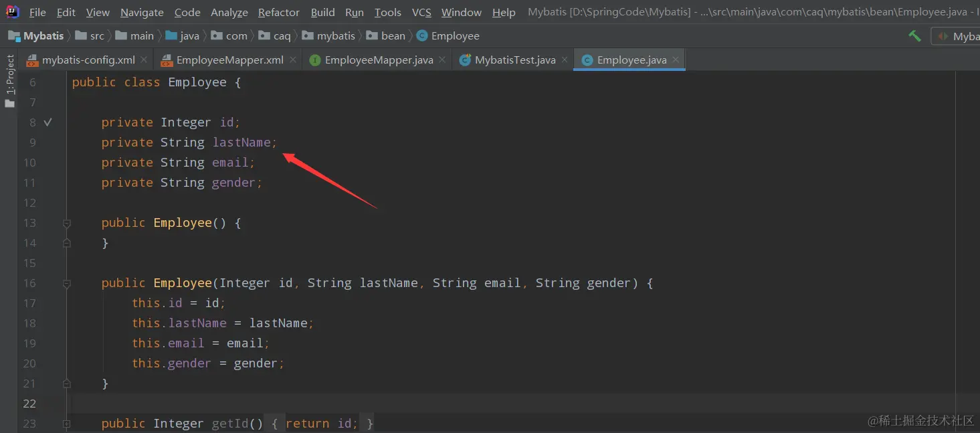The image size is (980, 433).
Task: Open the Edit menu
Action: 66,12
